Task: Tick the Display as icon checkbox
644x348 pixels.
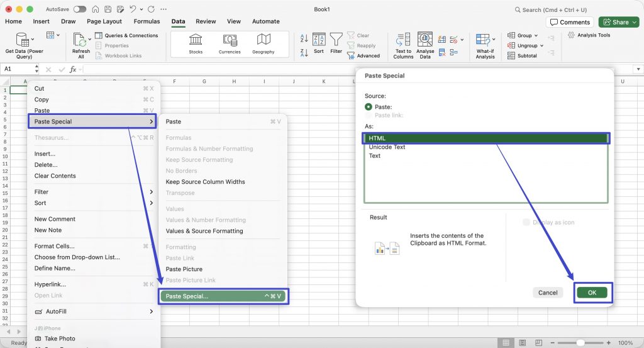Action: 526,222
